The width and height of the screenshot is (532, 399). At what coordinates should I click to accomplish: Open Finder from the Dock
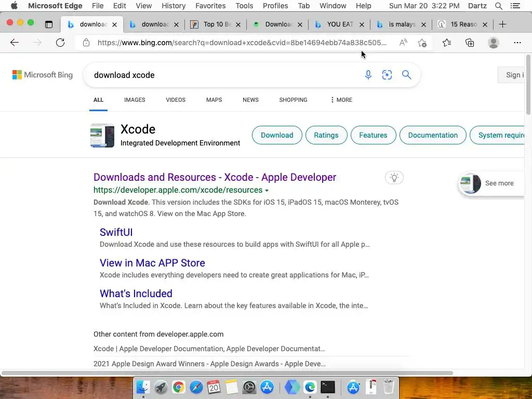[143, 387]
